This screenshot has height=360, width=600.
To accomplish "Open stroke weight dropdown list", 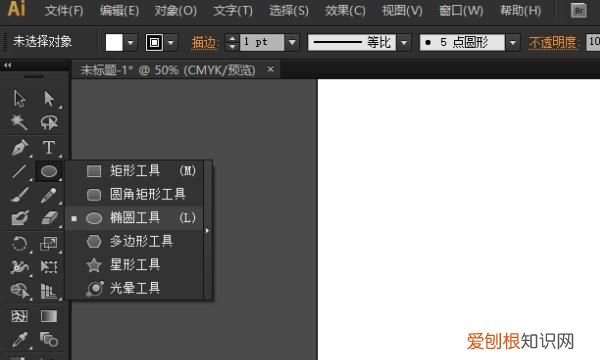I will [292, 42].
